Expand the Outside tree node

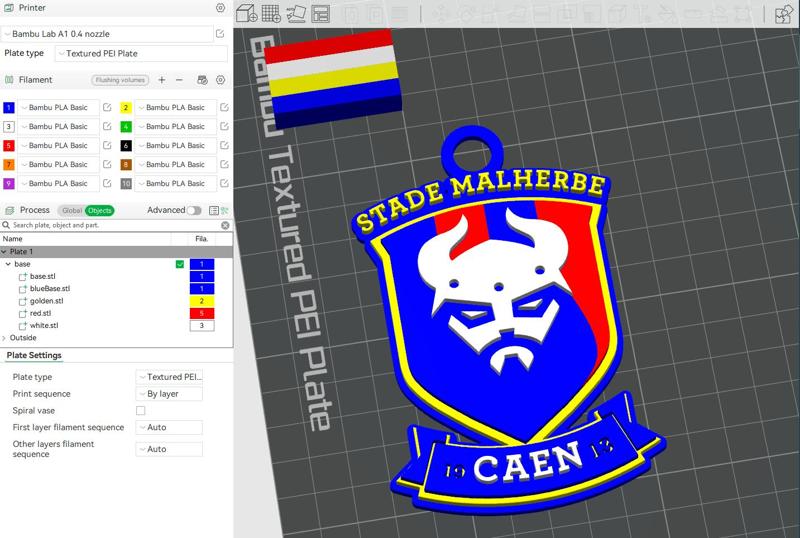(4, 337)
